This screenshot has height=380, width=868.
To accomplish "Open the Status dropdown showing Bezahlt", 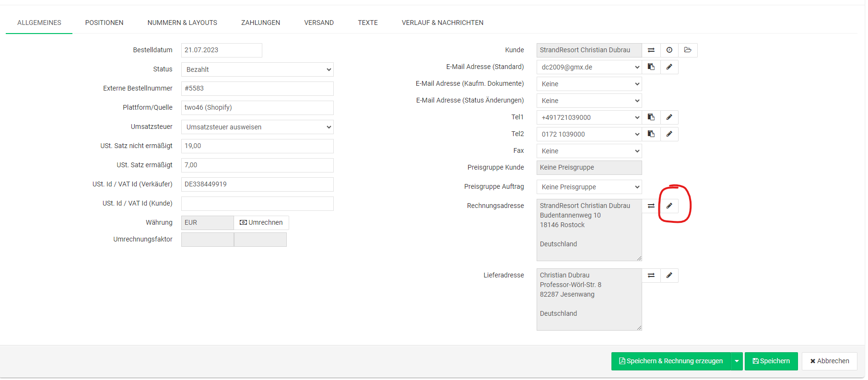I will (x=257, y=69).
